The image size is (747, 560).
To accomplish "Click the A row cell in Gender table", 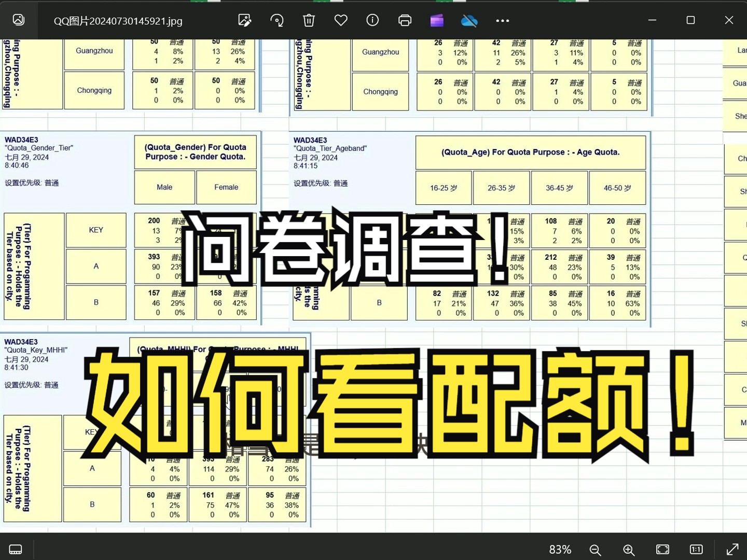I will tap(96, 266).
